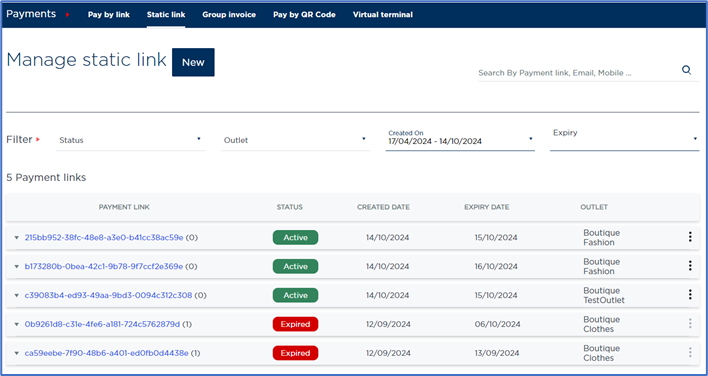Open payment link c39083b4-ed93-49aa-9bd3-0094c312c308
Screen dimensions: 708x376
tap(108, 295)
